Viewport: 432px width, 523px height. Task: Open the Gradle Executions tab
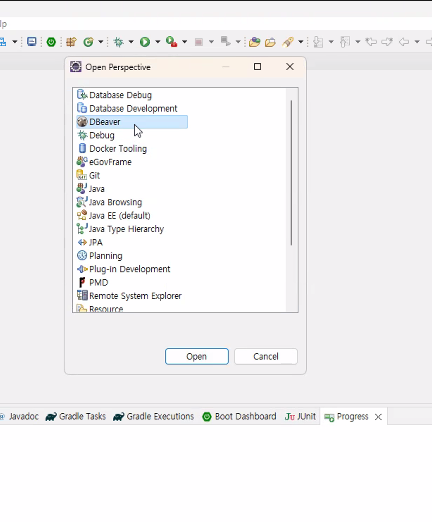coord(154,417)
